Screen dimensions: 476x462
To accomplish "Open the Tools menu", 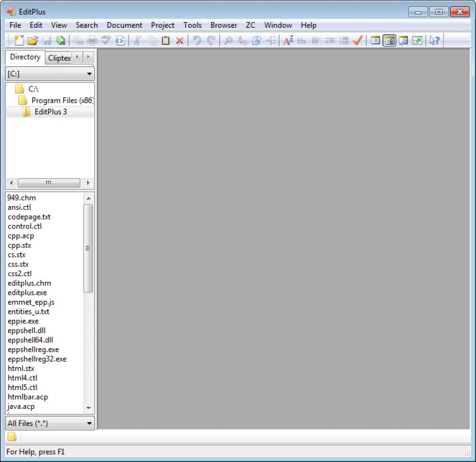I will click(x=192, y=25).
